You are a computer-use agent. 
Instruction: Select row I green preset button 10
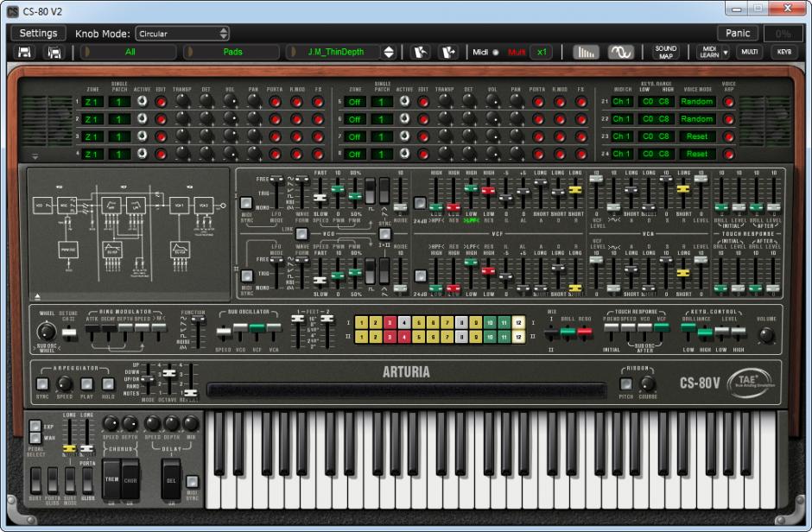[490, 323]
